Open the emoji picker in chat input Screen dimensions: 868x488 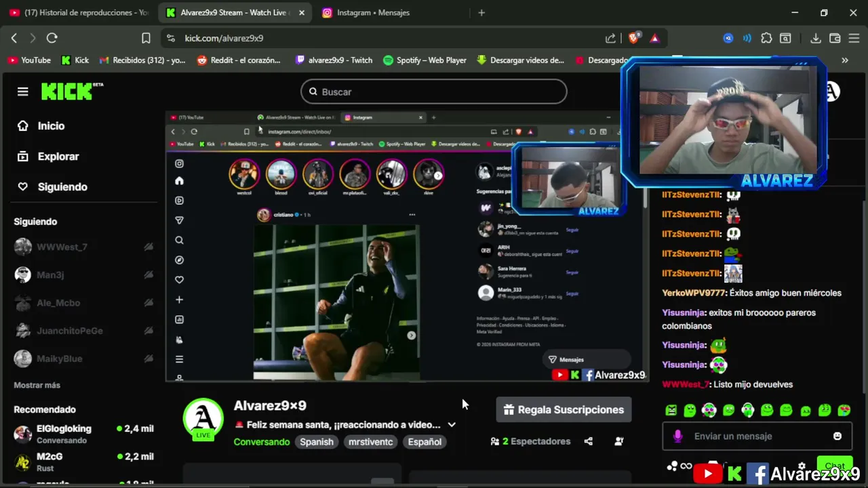837,436
